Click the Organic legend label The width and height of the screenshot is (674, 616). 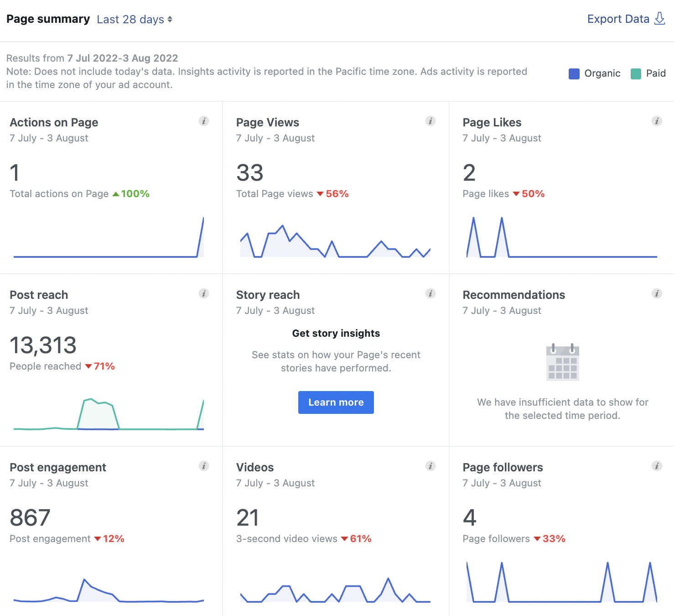click(x=602, y=73)
